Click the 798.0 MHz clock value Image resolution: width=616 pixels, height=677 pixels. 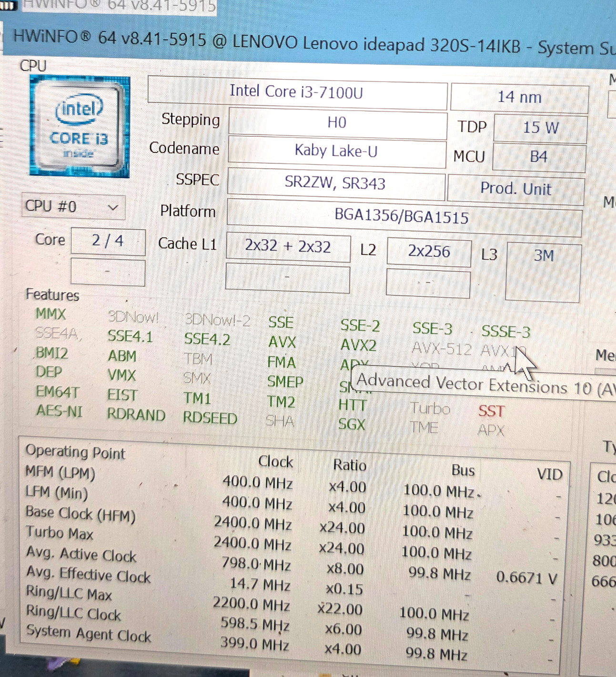(256, 564)
